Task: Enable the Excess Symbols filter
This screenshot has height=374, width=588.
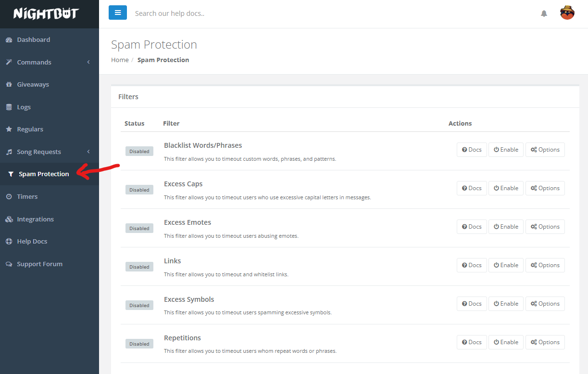Action: tap(506, 304)
